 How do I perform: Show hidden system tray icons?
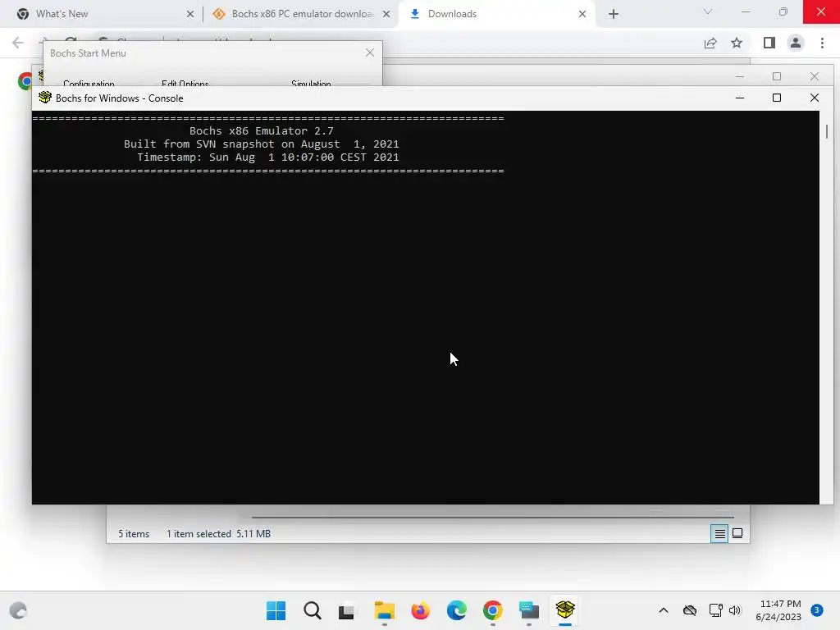[663, 610]
